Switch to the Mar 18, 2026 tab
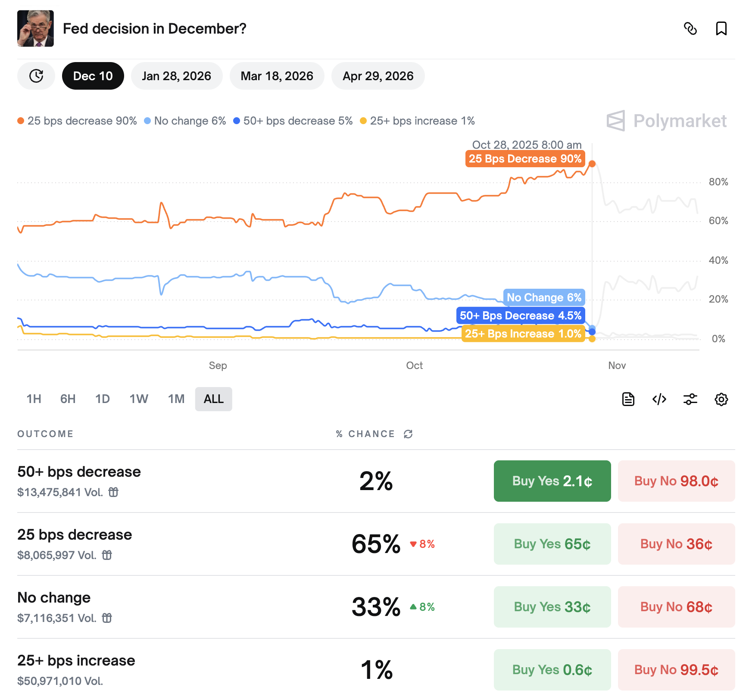This screenshot has width=749, height=700. click(x=277, y=76)
